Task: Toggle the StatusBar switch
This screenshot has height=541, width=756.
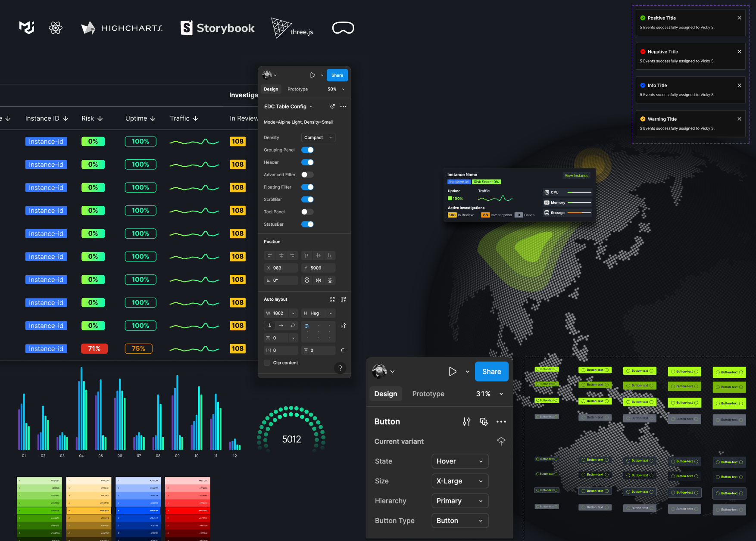Action: click(307, 224)
